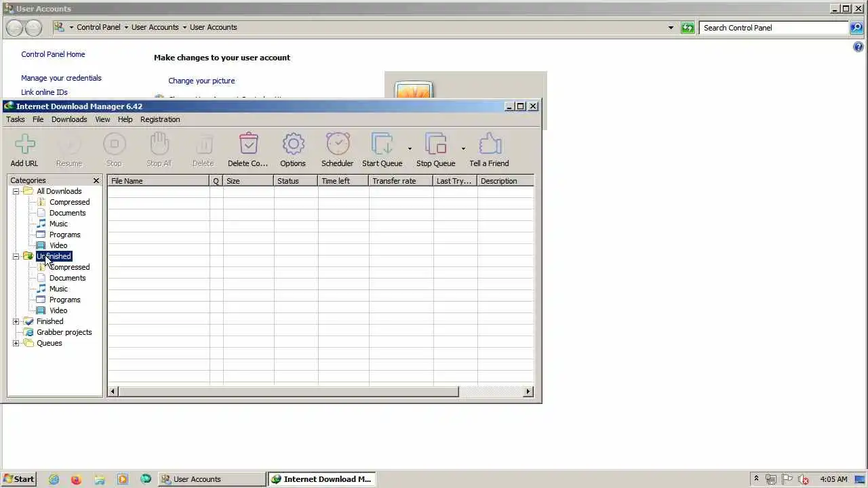Open Internet Explorer from the taskbar

pyautogui.click(x=54, y=479)
